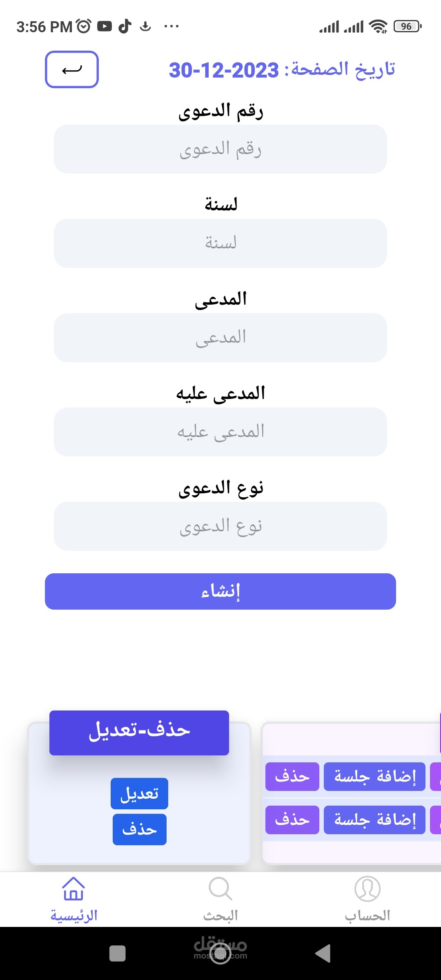Tap the YouTube notification icon in status bar
This screenshot has height=980, width=441.
[x=105, y=27]
